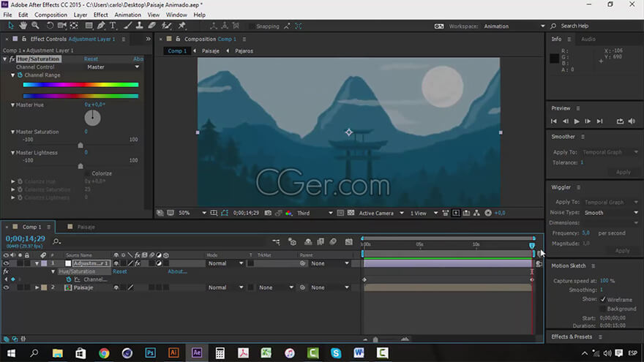644x362 pixels.
Task: Collapse the Master Hue property
Action: (12, 105)
